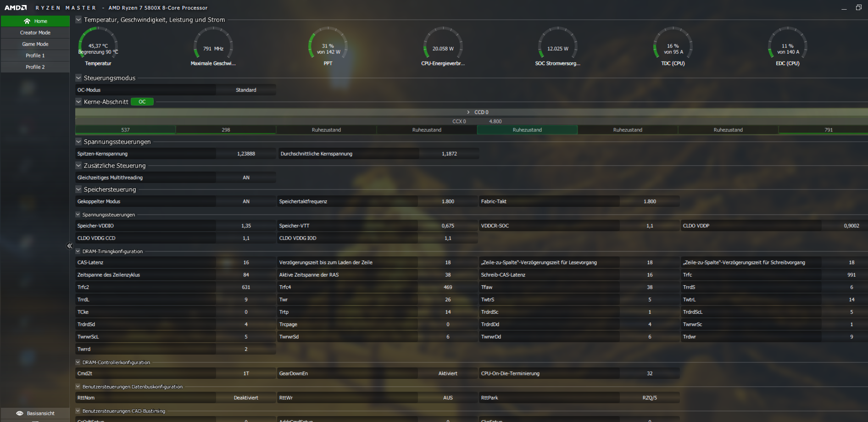The image size is (868, 422).
Task: Click Zeitspanne des Zeilenzyklus value 84
Action: [x=246, y=275]
